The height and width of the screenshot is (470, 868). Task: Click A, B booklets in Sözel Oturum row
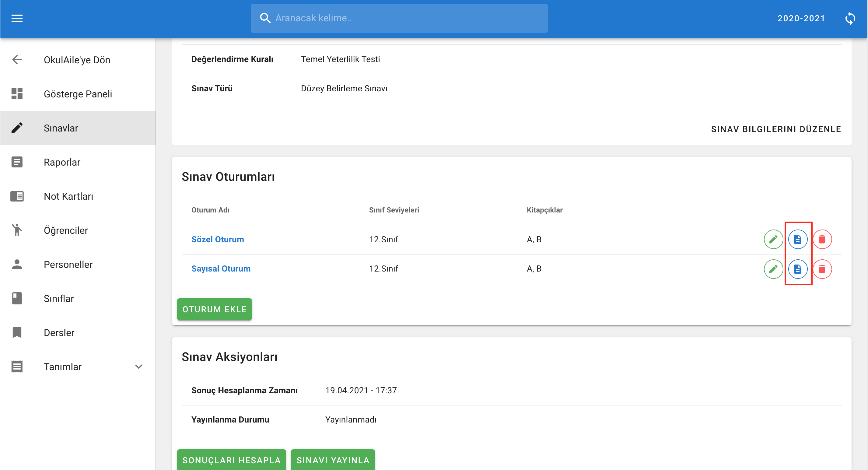(x=534, y=239)
